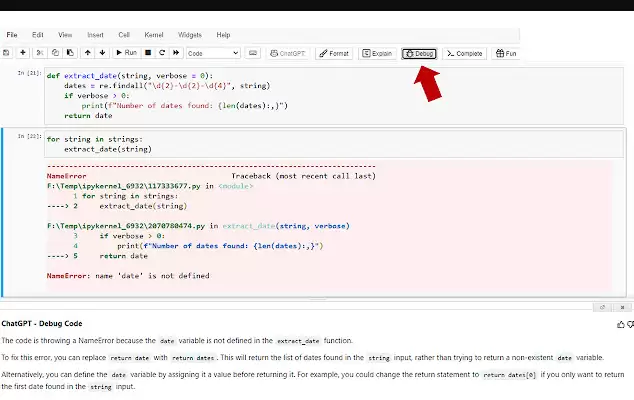Format the code with the Format button
The height and width of the screenshot is (400, 634).
coord(334,53)
